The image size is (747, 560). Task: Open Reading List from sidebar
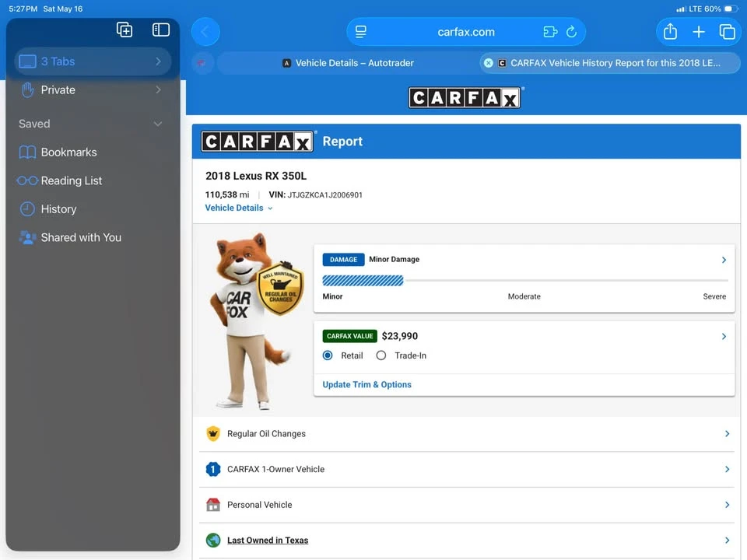coord(93,181)
